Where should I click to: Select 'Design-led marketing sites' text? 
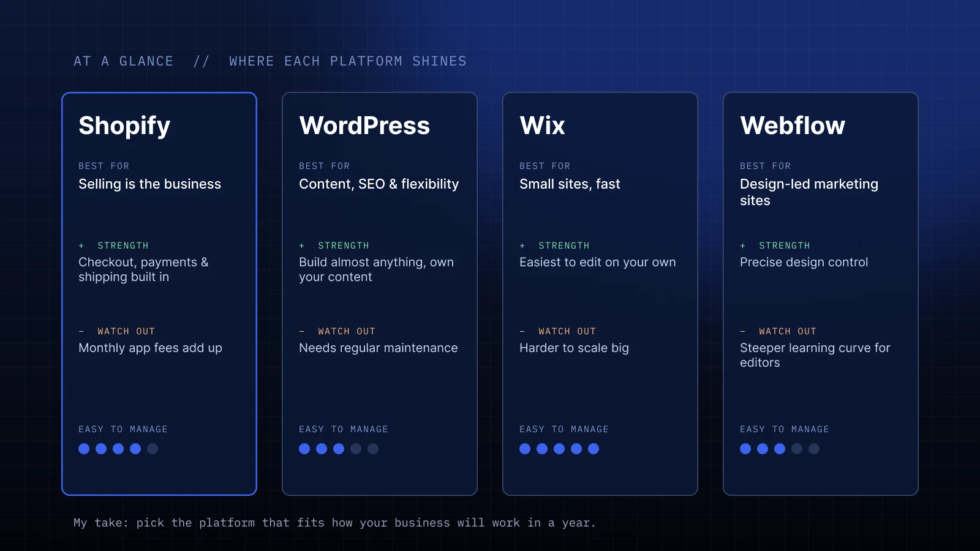click(809, 192)
